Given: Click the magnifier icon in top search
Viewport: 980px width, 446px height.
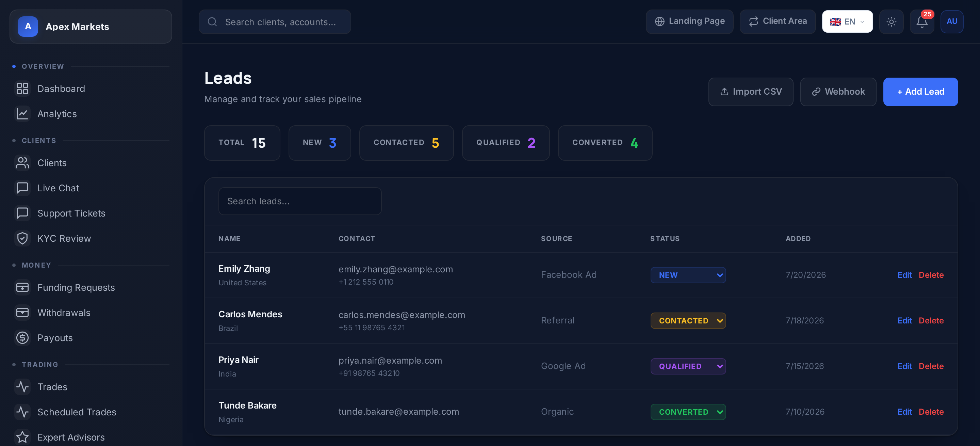Looking at the screenshot, I should click(x=212, y=22).
